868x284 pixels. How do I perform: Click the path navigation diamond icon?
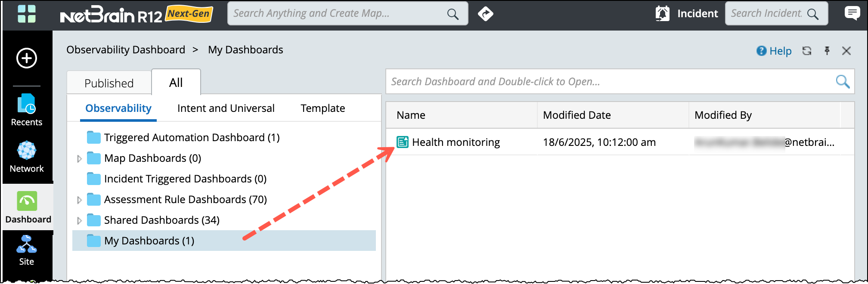tap(485, 14)
